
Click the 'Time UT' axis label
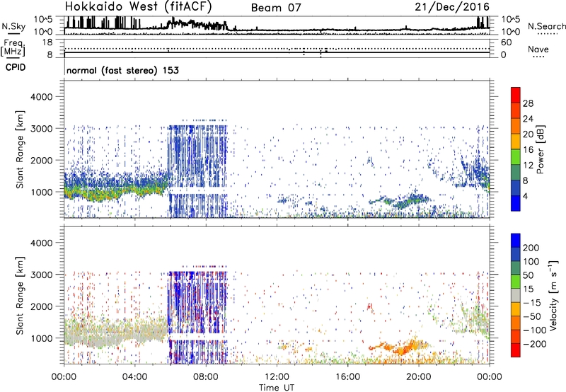click(x=277, y=387)
